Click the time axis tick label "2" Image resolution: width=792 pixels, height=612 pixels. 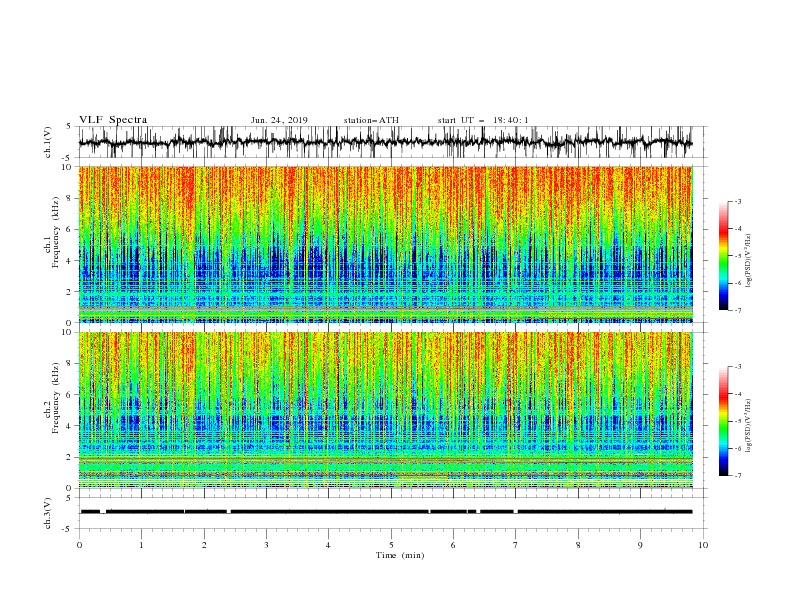click(x=204, y=545)
